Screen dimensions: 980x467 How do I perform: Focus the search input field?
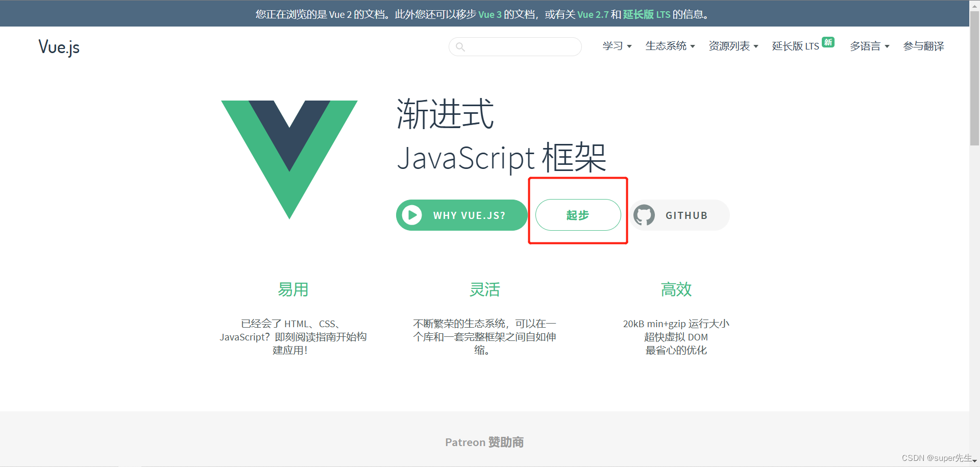click(521, 47)
